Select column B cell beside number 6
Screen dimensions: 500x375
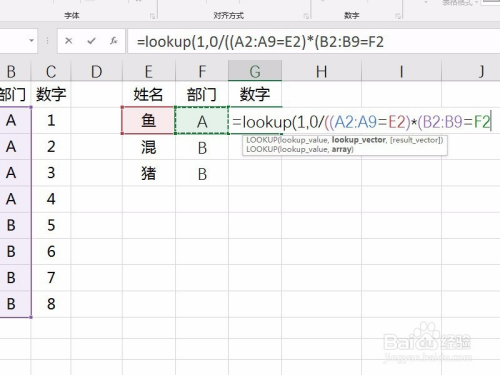(15, 252)
